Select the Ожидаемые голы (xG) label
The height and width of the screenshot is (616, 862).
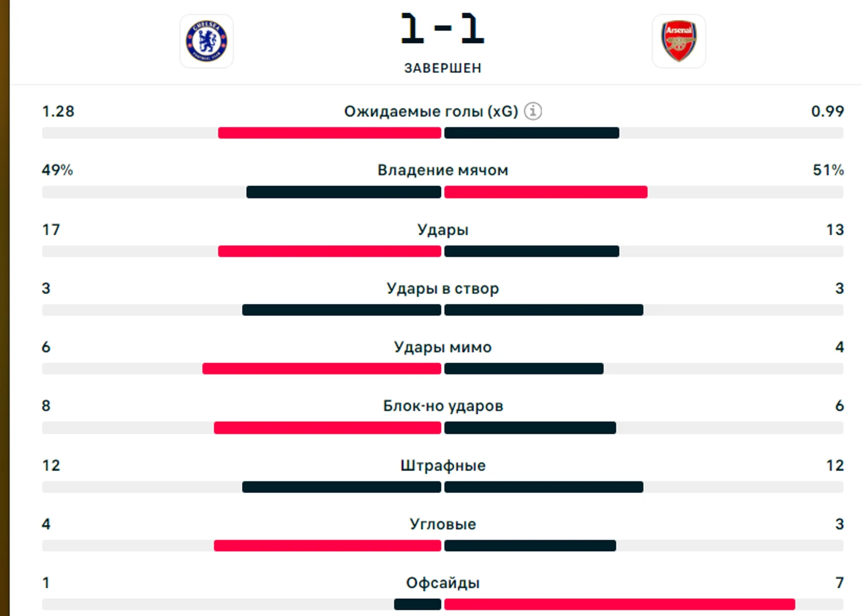click(431, 111)
